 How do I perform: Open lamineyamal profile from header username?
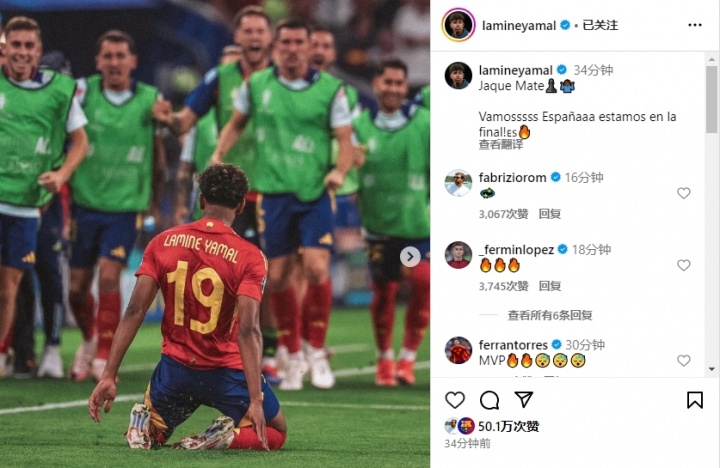click(519, 26)
